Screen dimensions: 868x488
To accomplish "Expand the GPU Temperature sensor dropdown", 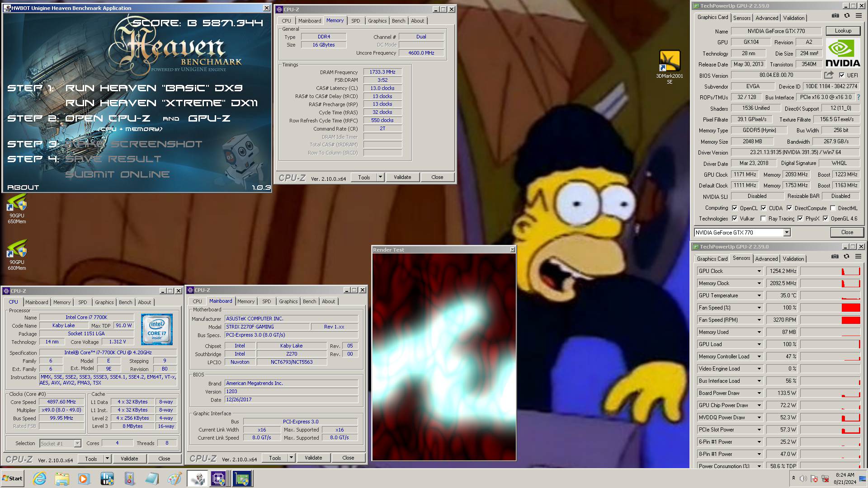I will pos(759,296).
